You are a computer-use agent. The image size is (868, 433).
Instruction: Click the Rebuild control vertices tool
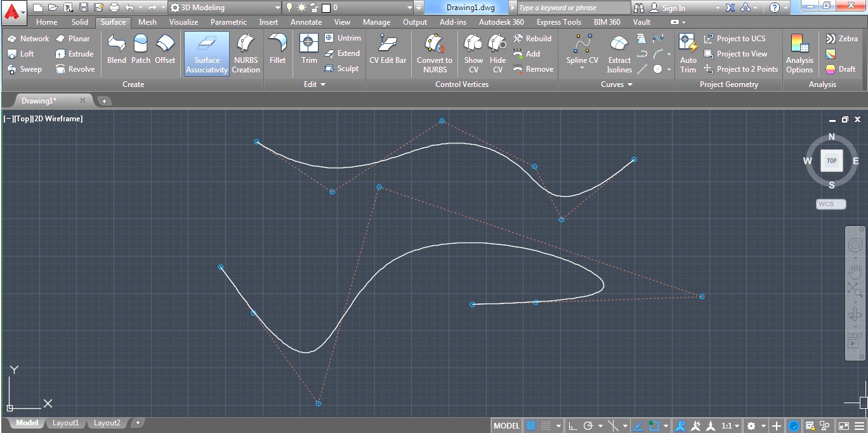pos(532,39)
